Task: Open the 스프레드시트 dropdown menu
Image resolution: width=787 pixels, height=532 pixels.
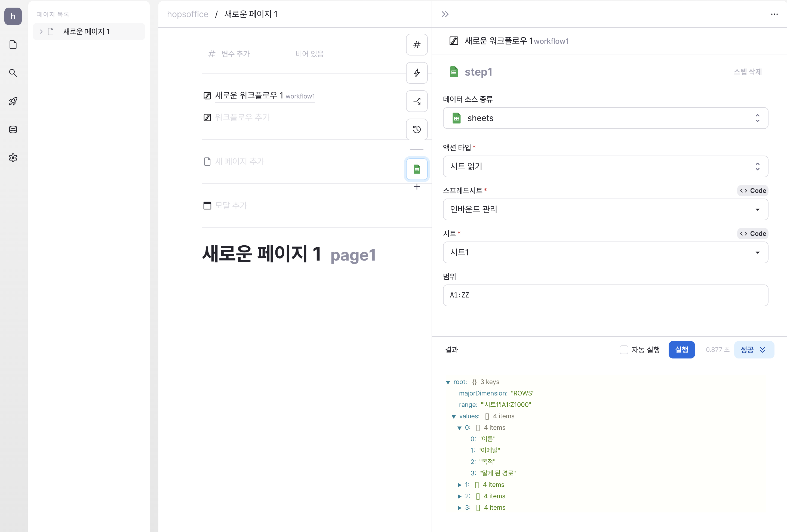Action: point(605,209)
